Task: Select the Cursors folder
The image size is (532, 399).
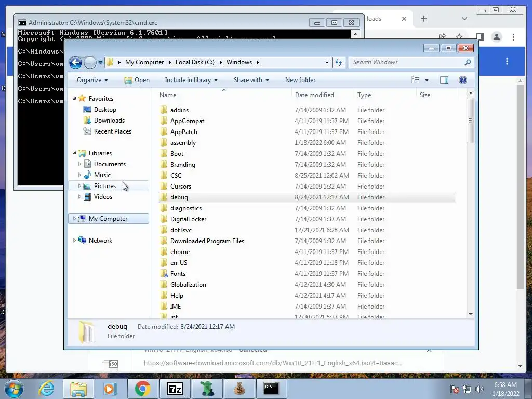Action: click(x=180, y=187)
